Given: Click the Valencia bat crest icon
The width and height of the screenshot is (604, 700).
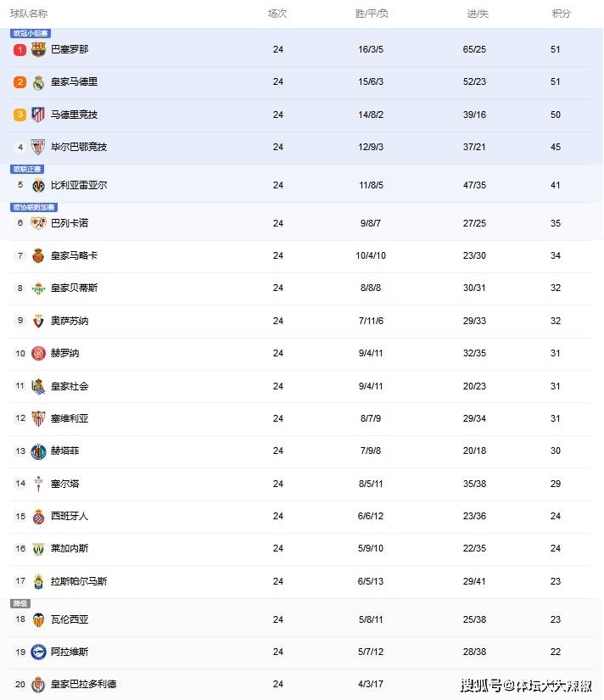Looking at the screenshot, I should point(38,619).
